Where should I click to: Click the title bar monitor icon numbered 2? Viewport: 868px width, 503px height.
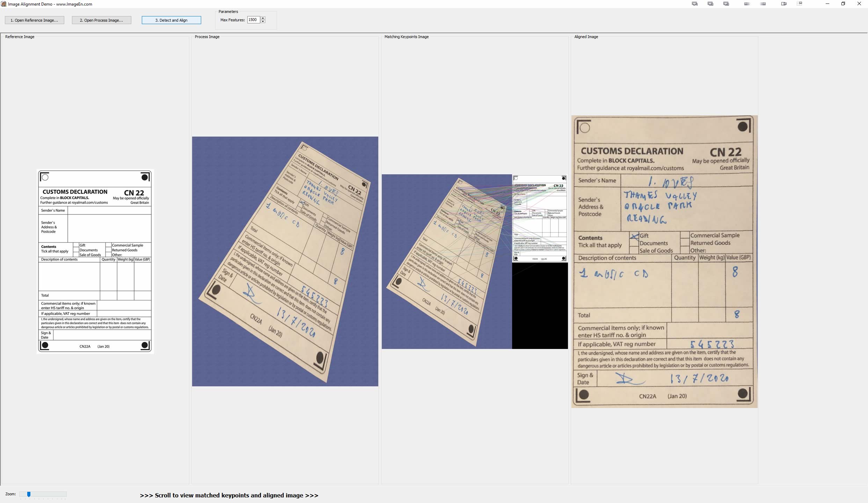pos(710,4)
